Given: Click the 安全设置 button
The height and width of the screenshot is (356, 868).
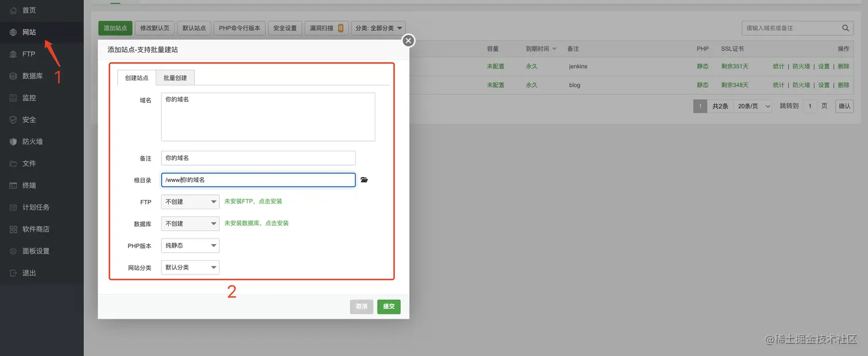Looking at the screenshot, I should [285, 28].
